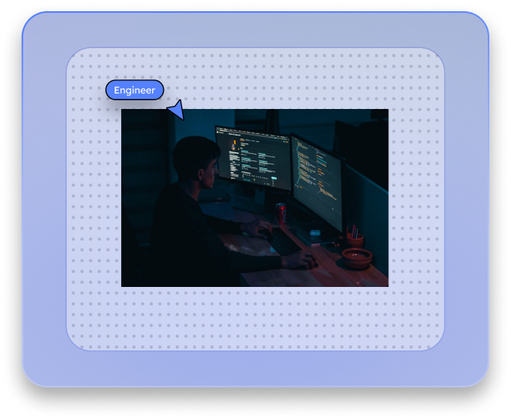Click the dotted panel below the photo
The height and width of the screenshot is (420, 511).
click(255, 318)
